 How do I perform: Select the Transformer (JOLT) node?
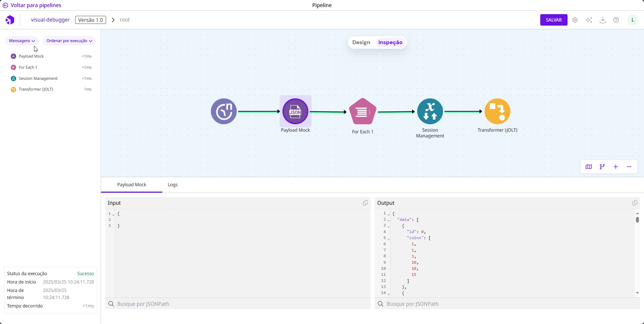(x=497, y=111)
